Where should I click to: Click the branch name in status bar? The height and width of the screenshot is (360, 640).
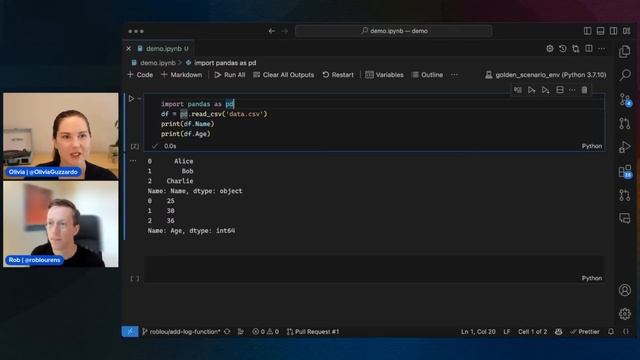point(181,331)
